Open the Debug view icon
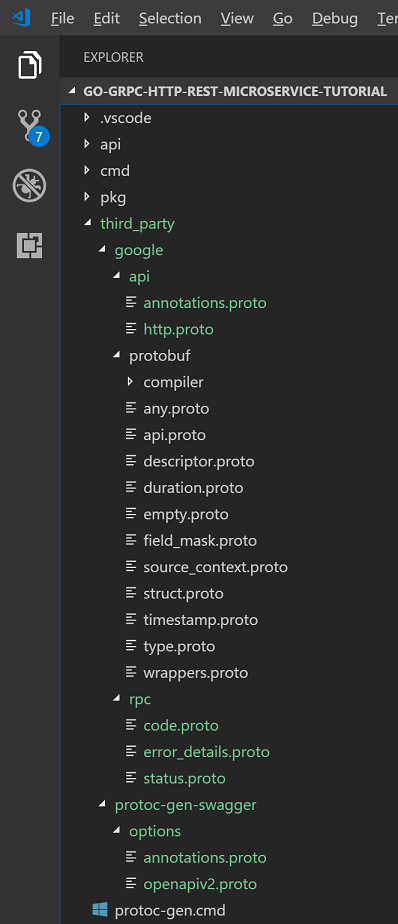 pos(29,186)
